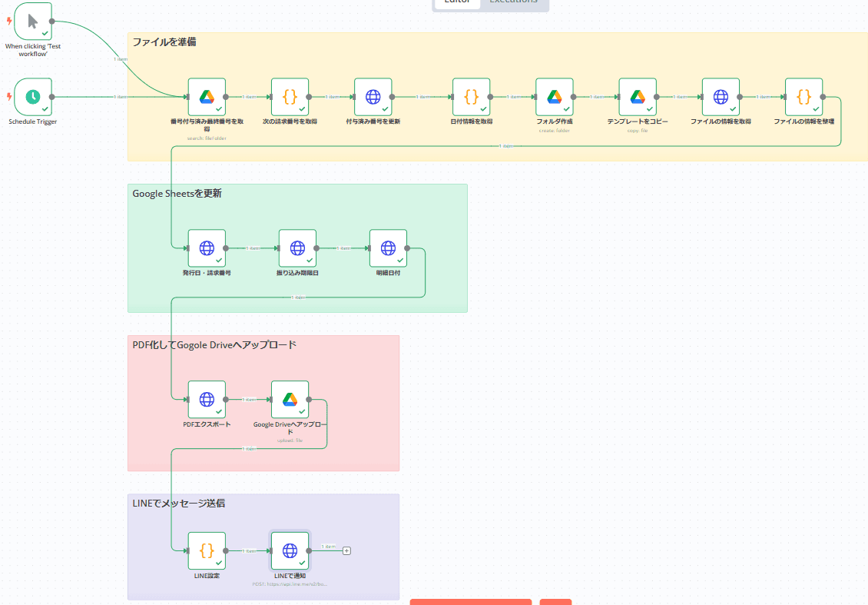Screen dimensions: 868x605
Task: Click the テンプレートをコピー Google Drive node
Action: 637,97
